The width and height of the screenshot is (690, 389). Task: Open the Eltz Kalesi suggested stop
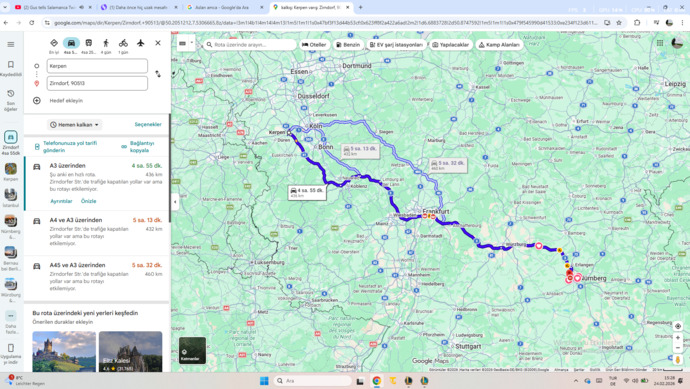click(131, 351)
